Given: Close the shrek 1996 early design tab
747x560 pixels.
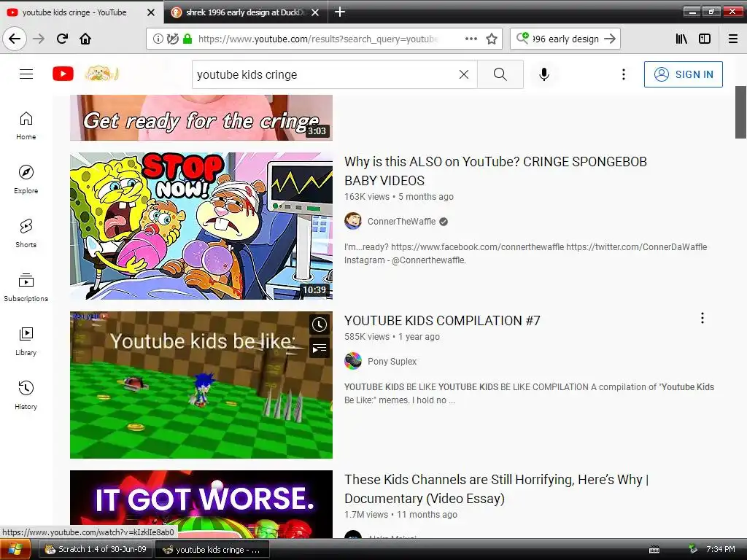Looking at the screenshot, I should coord(315,12).
